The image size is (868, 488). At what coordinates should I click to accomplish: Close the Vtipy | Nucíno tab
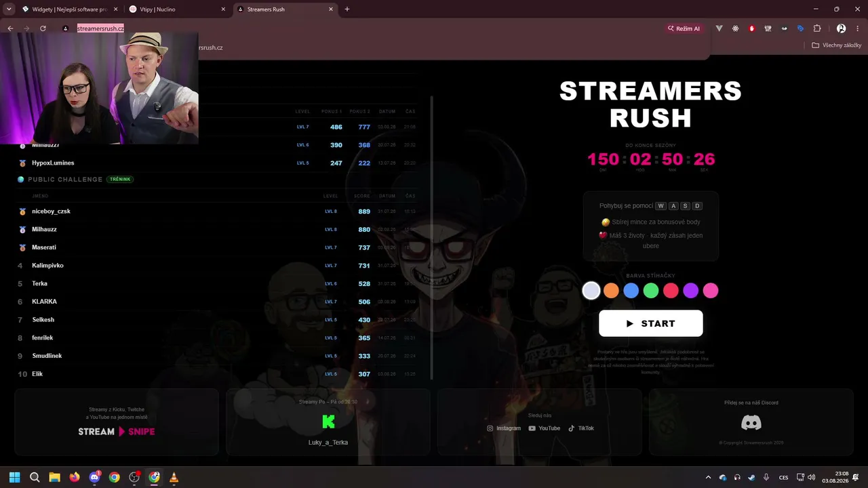tap(223, 9)
